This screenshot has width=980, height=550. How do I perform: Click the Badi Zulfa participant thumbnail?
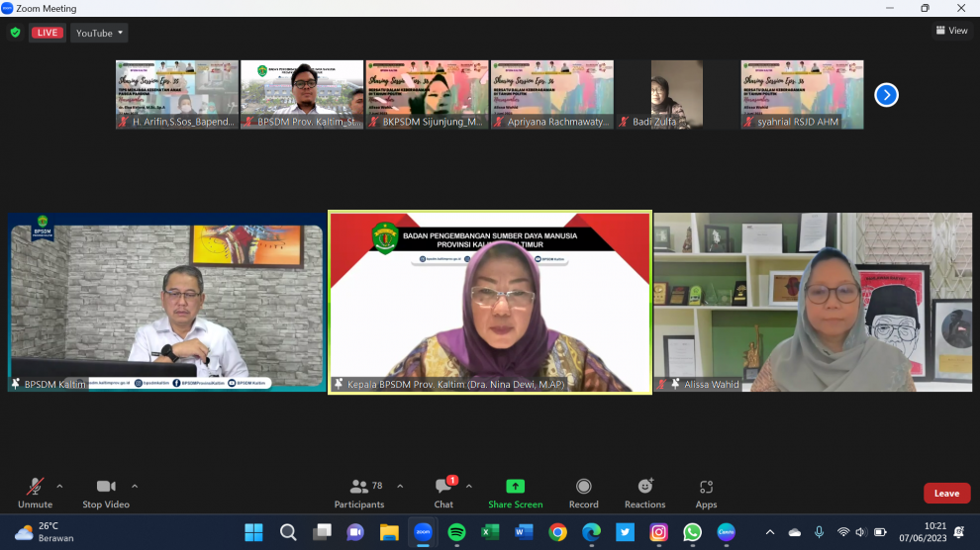pyautogui.click(x=677, y=95)
